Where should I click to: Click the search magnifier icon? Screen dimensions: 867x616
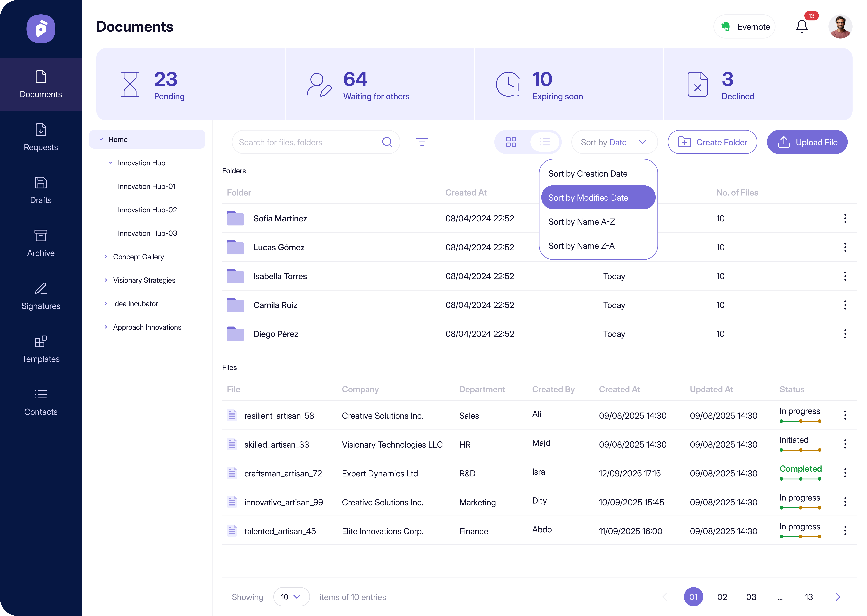387,142
